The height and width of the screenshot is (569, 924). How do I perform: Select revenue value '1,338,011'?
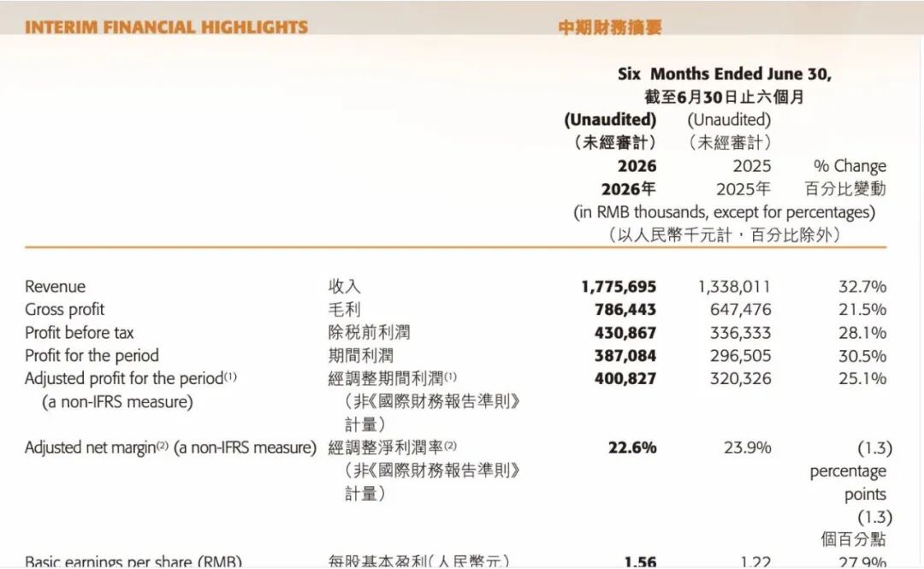(734, 287)
